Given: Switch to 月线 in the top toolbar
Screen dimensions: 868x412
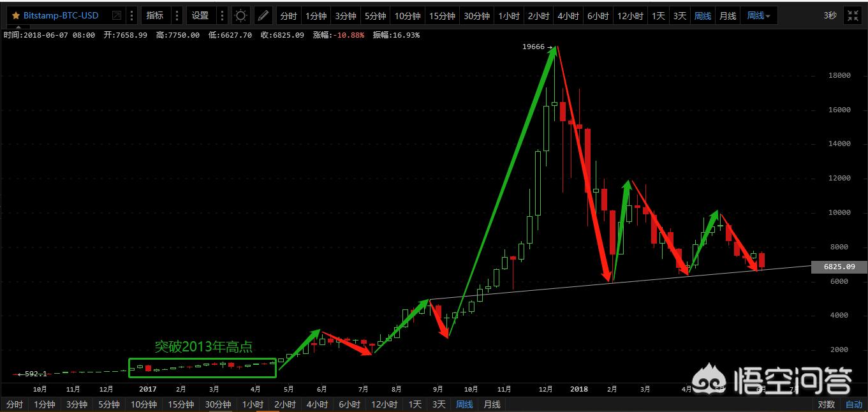Looking at the screenshot, I should point(728,15).
